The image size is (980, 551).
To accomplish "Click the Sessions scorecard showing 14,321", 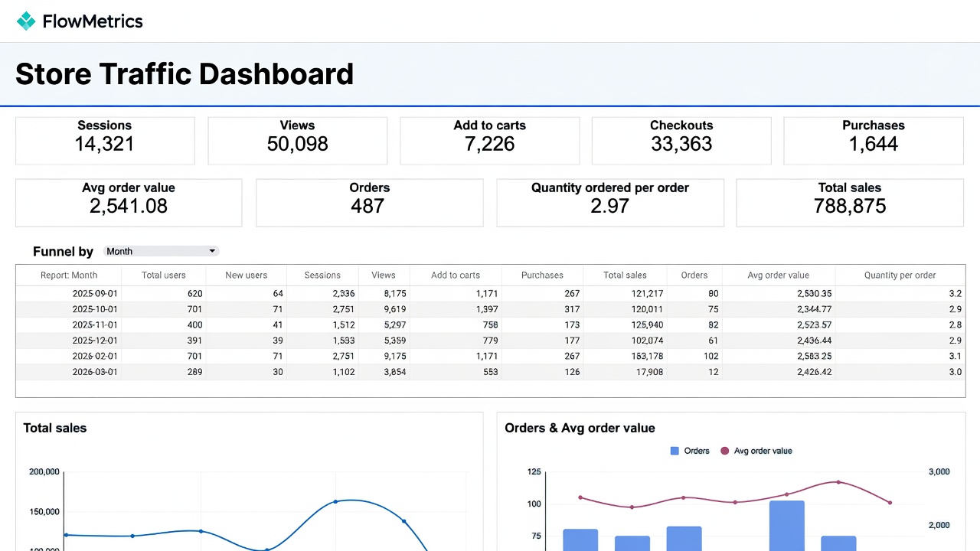I will tap(105, 141).
